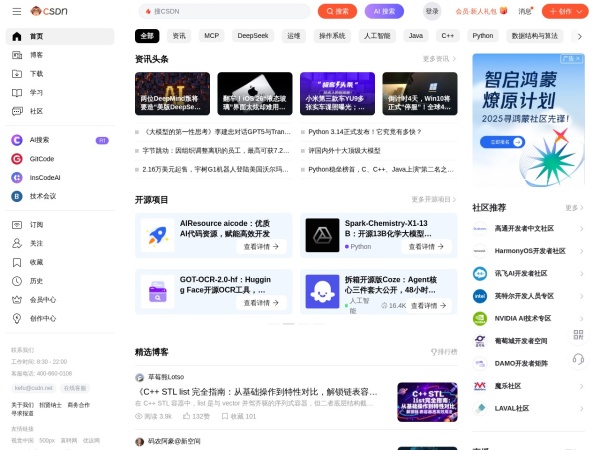
Task: Click 英特尔开发人员专区 intel icon
Action: pyautogui.click(x=480, y=296)
